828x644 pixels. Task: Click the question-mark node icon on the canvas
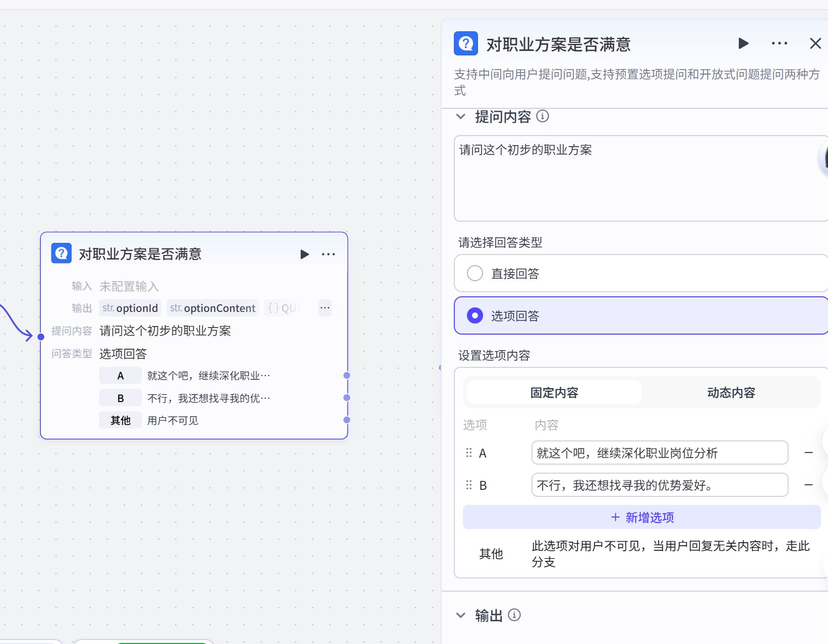pyautogui.click(x=61, y=253)
